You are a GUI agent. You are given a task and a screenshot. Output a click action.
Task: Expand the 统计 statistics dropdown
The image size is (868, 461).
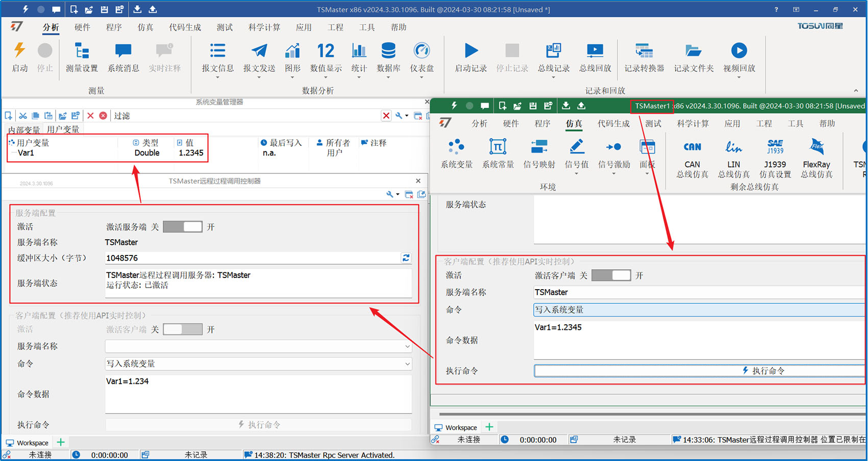359,78
